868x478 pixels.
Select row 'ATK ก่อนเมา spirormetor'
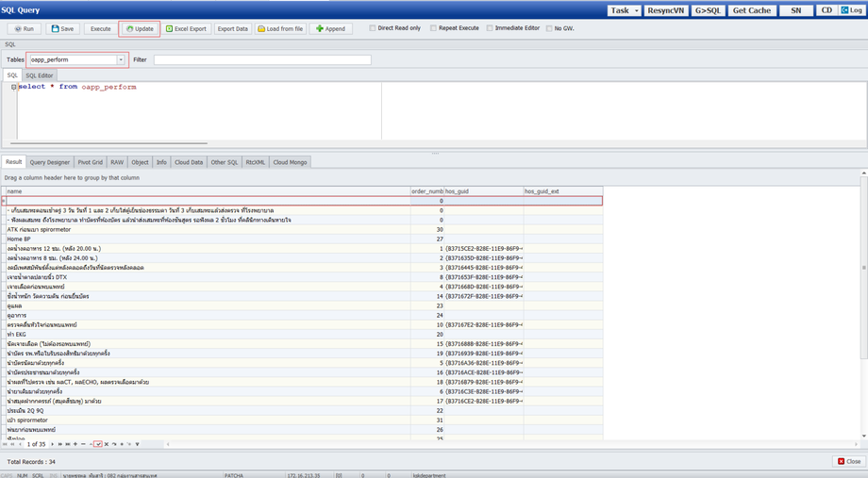pyautogui.click(x=304, y=230)
